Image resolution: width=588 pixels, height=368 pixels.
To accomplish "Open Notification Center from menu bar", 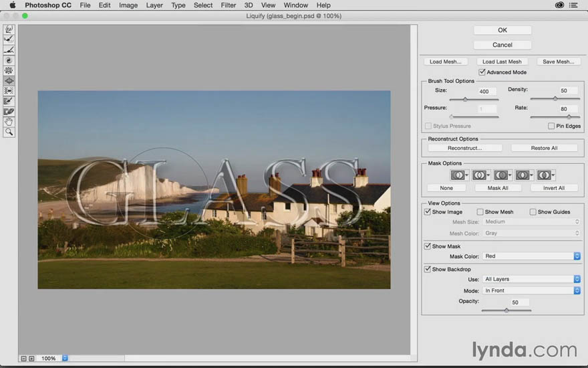I will (573, 5).
